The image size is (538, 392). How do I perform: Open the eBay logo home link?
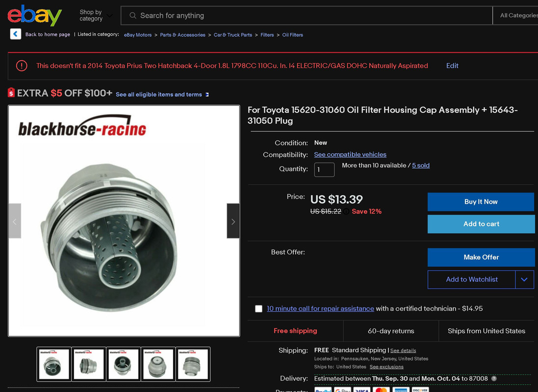pyautogui.click(x=35, y=15)
